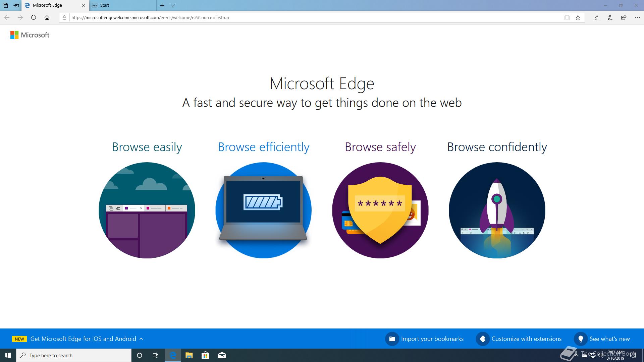The image size is (644, 362).
Task: Click Import your bookmarks
Action: pos(432,339)
